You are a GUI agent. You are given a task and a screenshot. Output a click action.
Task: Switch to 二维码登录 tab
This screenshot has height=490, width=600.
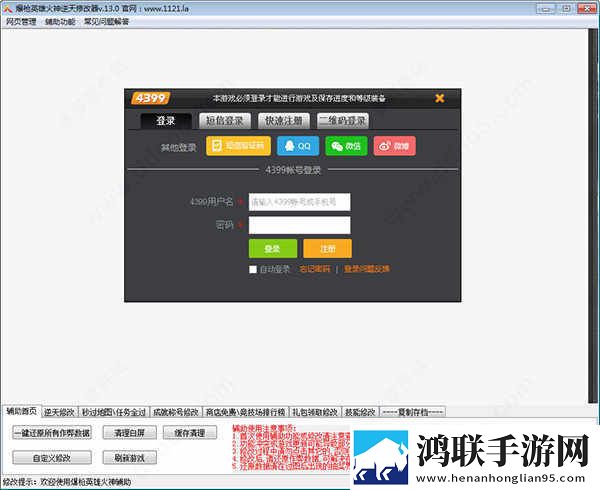point(343,121)
